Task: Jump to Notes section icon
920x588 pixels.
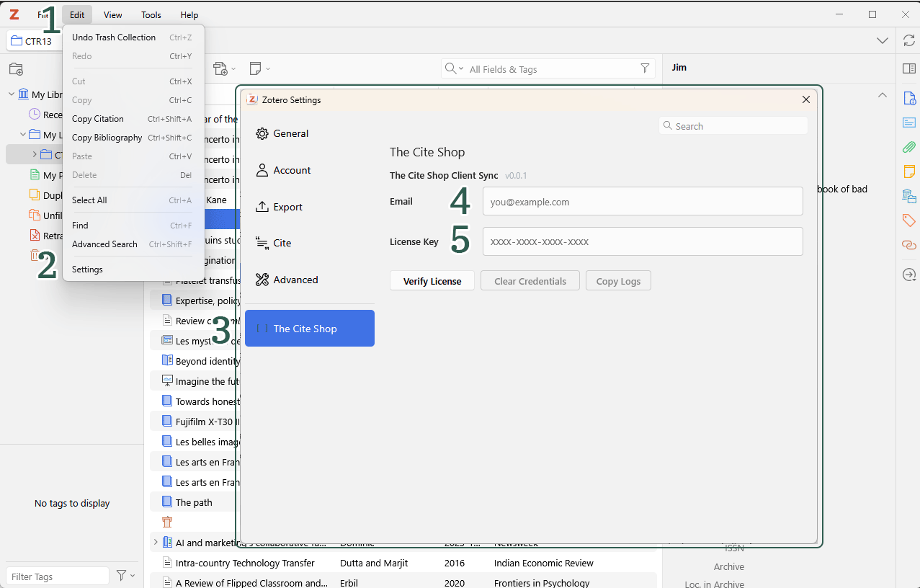Action: [909, 171]
